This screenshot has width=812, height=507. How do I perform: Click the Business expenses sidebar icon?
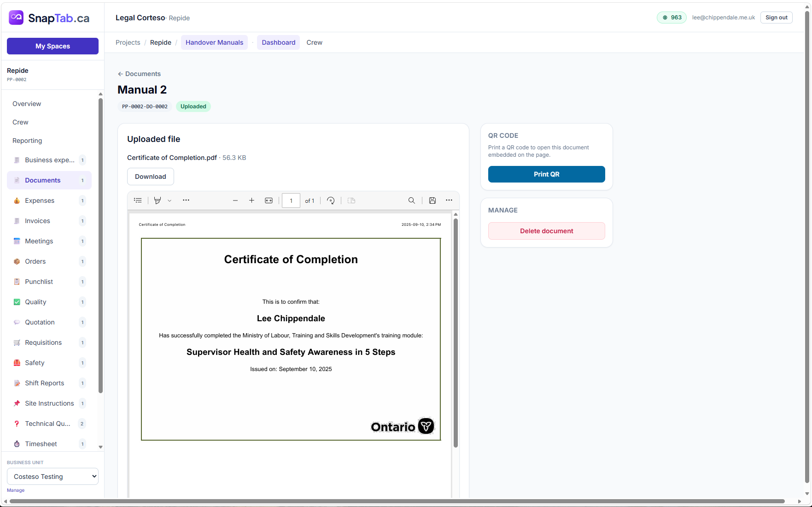pos(17,160)
